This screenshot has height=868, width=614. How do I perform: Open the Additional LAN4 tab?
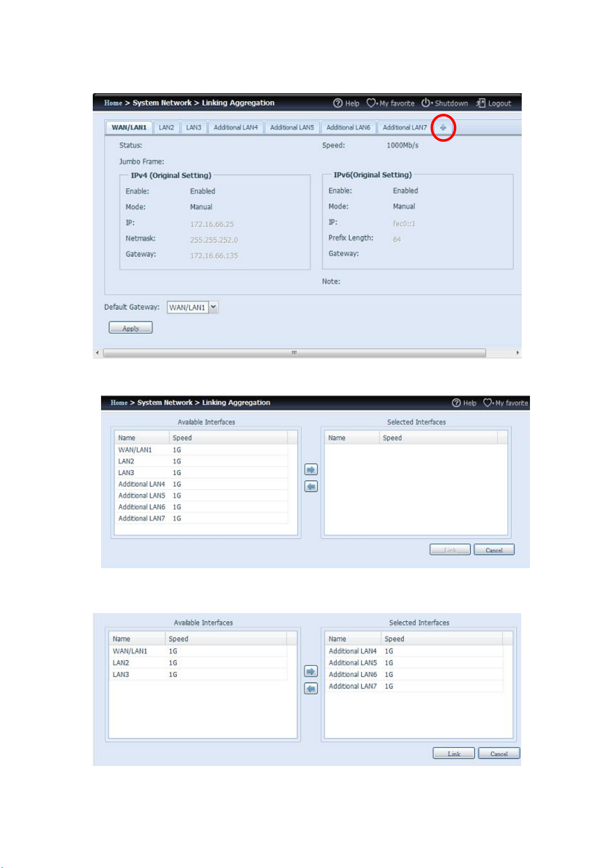pos(236,127)
